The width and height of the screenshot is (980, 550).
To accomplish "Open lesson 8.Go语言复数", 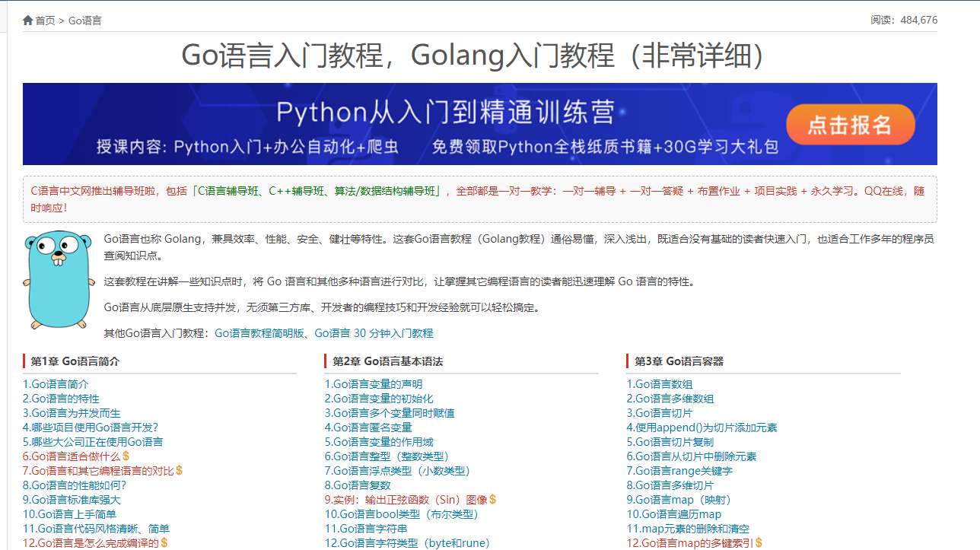I will [358, 485].
